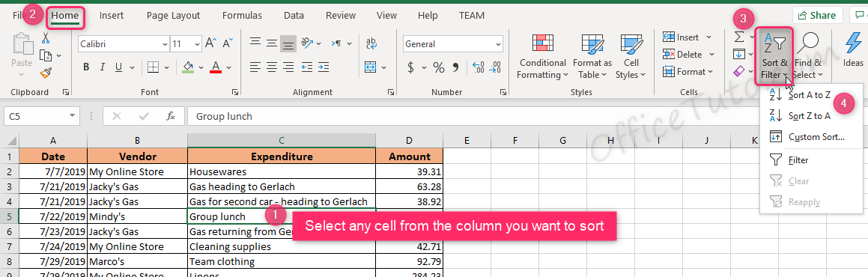Open text orientation options
The width and height of the screenshot is (868, 277).
pos(306,43)
